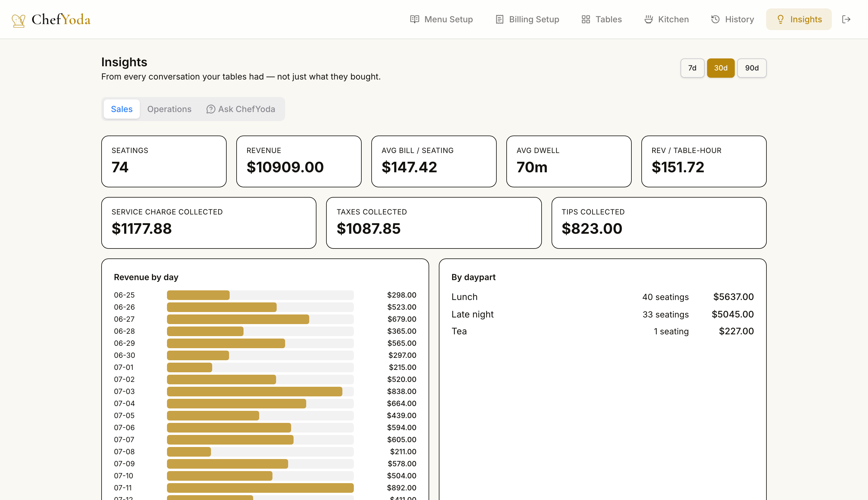Click the Revenue by day heading

coord(146,277)
